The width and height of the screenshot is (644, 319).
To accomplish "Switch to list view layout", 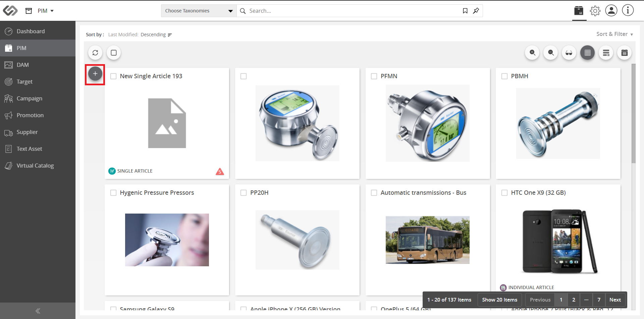I will (x=606, y=53).
